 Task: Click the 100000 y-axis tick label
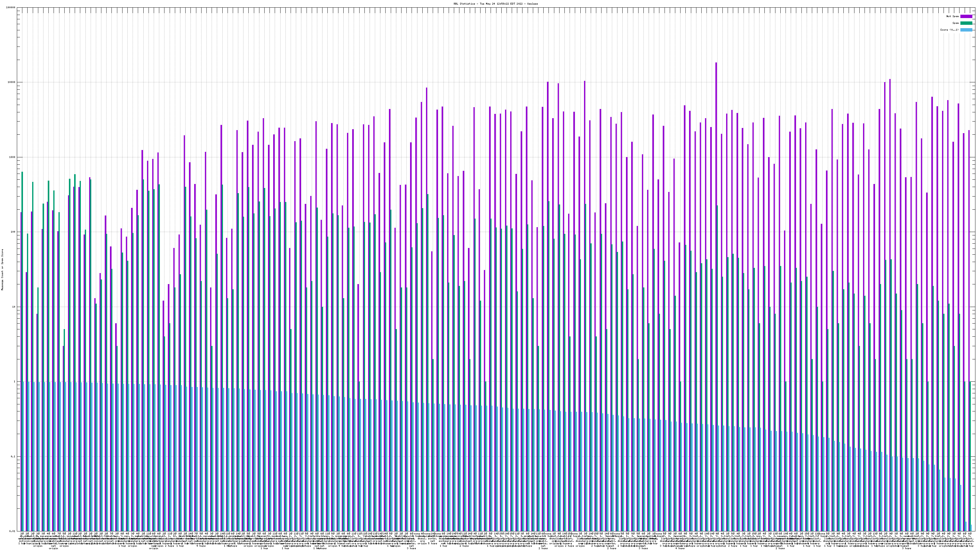coord(11,8)
